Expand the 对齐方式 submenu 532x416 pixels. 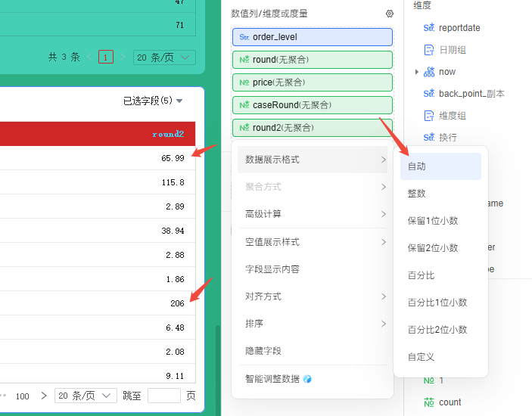pyautogui.click(x=312, y=296)
